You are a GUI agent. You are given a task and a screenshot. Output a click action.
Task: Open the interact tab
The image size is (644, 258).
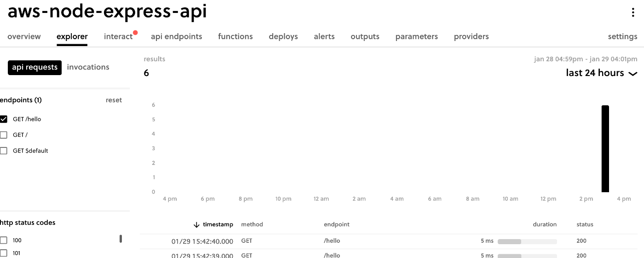[x=118, y=36]
